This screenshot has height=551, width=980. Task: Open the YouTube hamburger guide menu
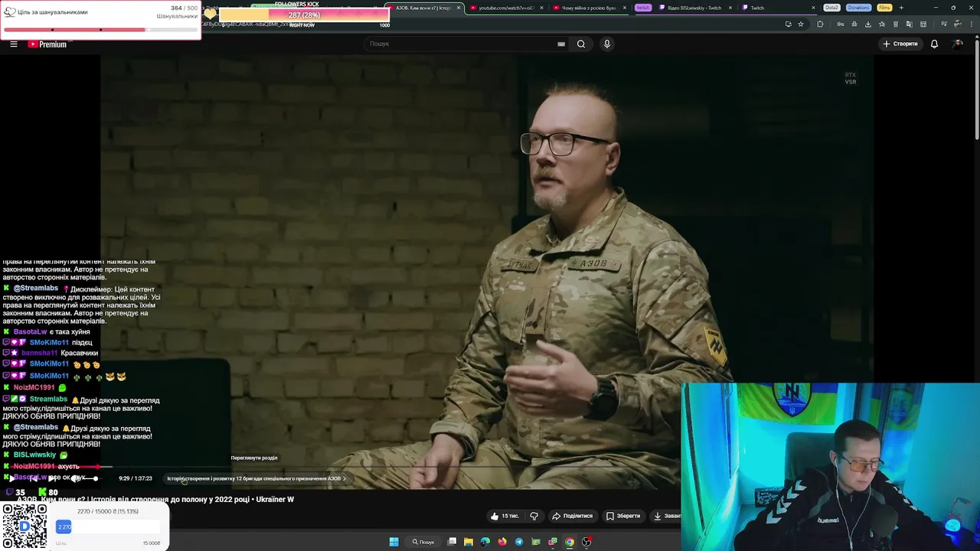[13, 44]
